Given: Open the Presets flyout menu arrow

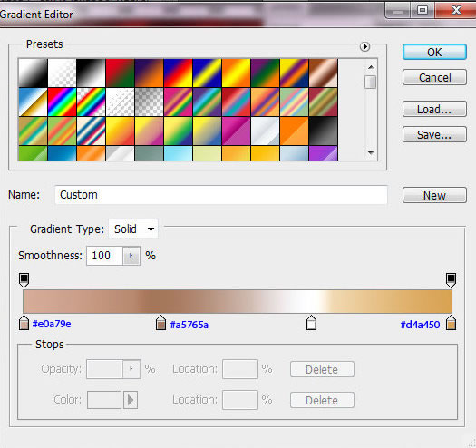Looking at the screenshot, I should tap(364, 46).
